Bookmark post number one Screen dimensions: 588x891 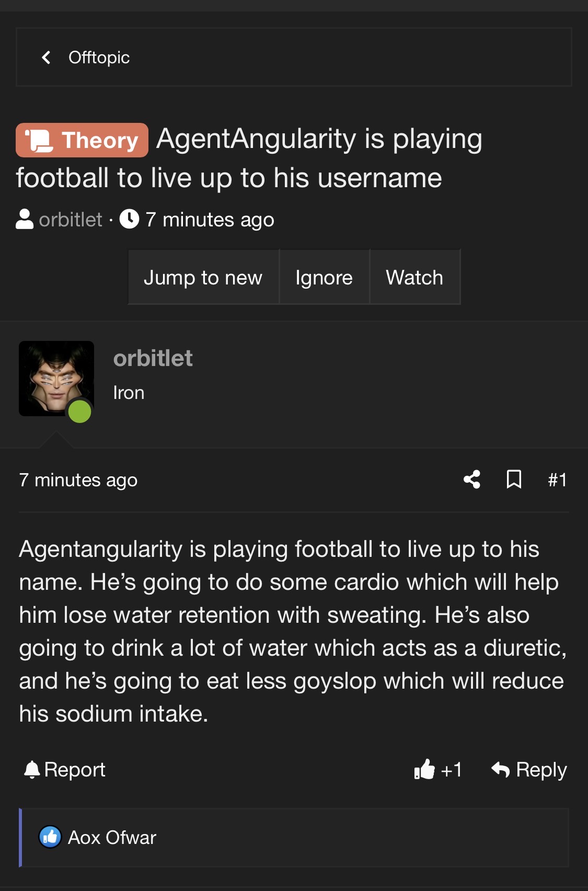[514, 479]
